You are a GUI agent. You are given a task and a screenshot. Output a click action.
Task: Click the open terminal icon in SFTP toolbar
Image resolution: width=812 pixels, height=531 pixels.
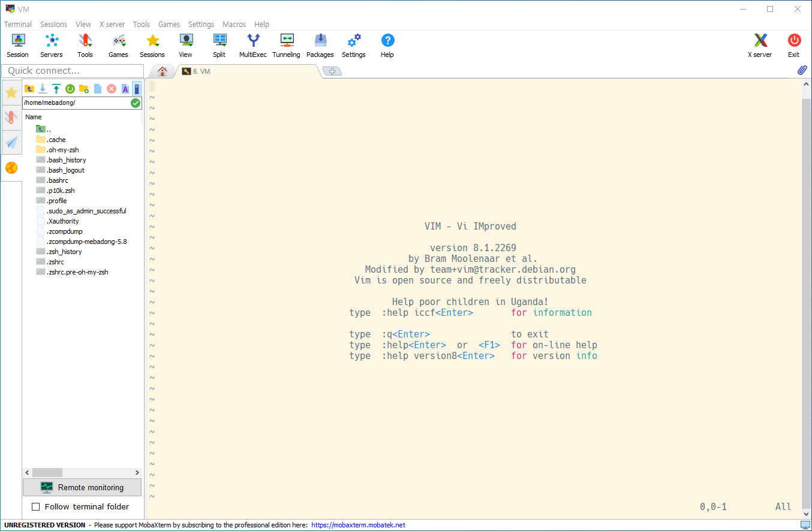pos(137,89)
